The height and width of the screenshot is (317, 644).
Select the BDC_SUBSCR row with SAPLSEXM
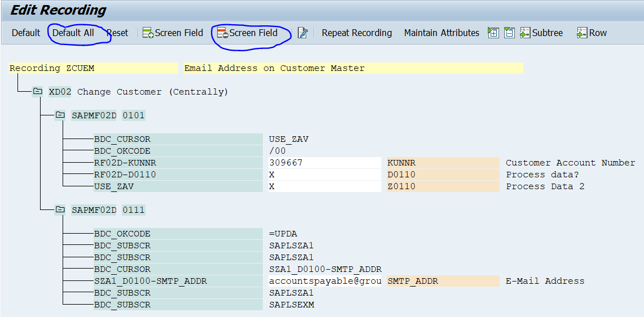[178, 305]
